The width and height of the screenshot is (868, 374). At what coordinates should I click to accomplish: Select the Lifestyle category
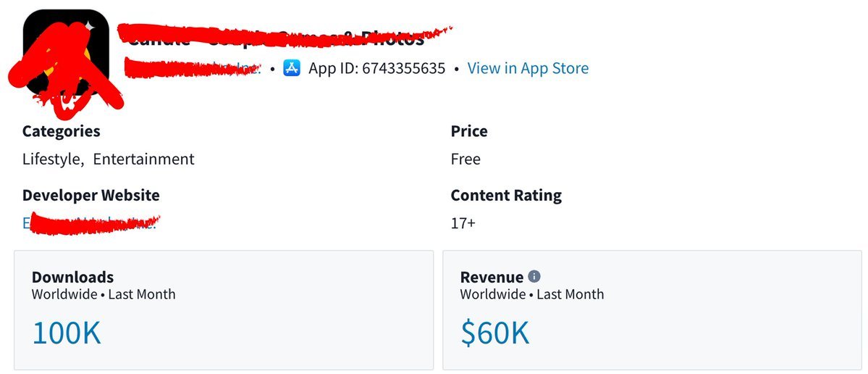point(53,159)
